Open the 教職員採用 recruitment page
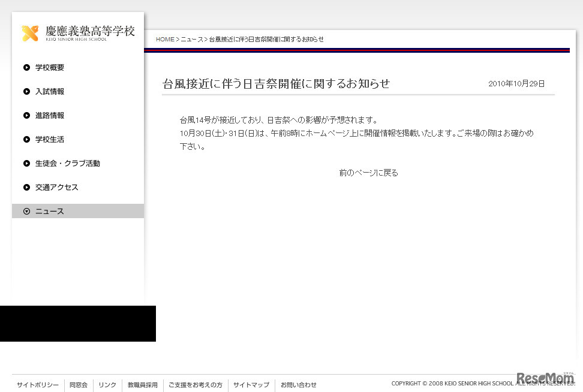The width and height of the screenshot is (583, 392). point(142,385)
